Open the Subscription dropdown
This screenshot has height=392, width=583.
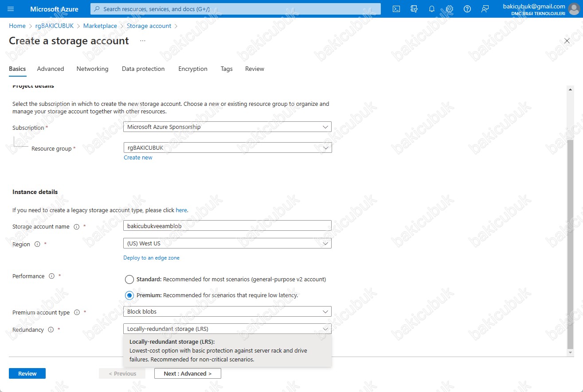point(227,127)
